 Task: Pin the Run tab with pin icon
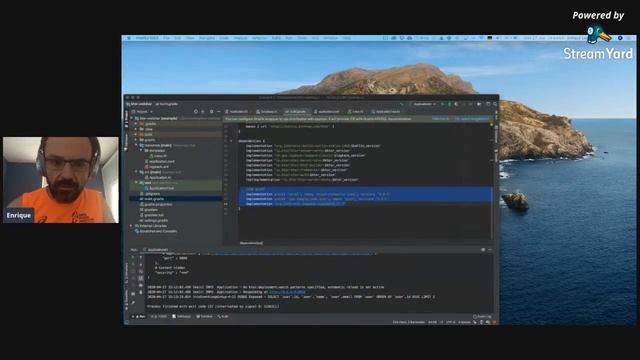133,302
